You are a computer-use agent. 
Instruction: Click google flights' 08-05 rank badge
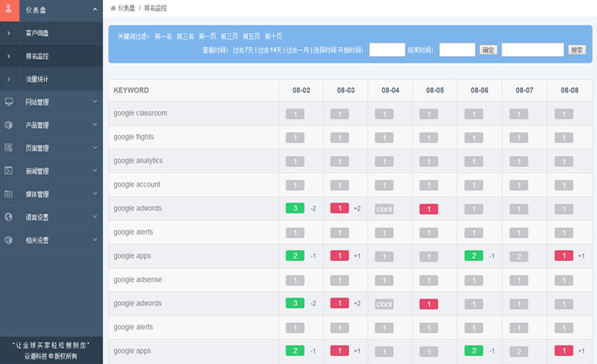click(428, 138)
